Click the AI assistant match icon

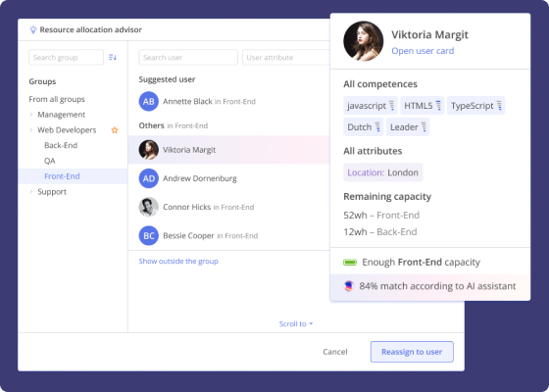click(349, 286)
